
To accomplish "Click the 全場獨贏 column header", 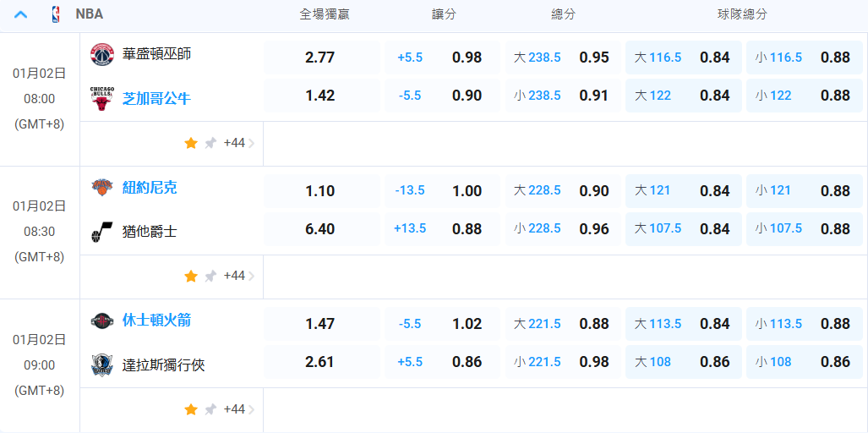I will point(325,15).
